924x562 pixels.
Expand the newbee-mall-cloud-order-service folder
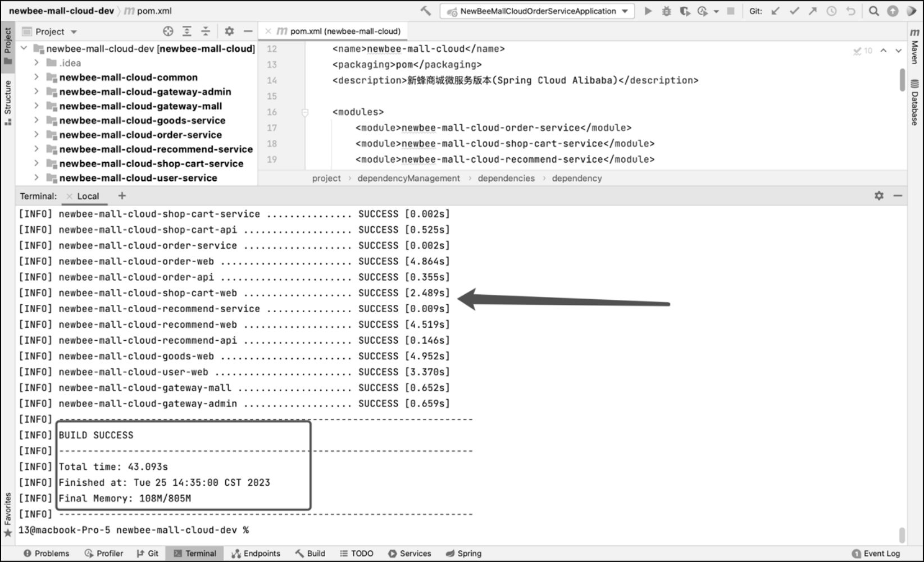point(37,135)
